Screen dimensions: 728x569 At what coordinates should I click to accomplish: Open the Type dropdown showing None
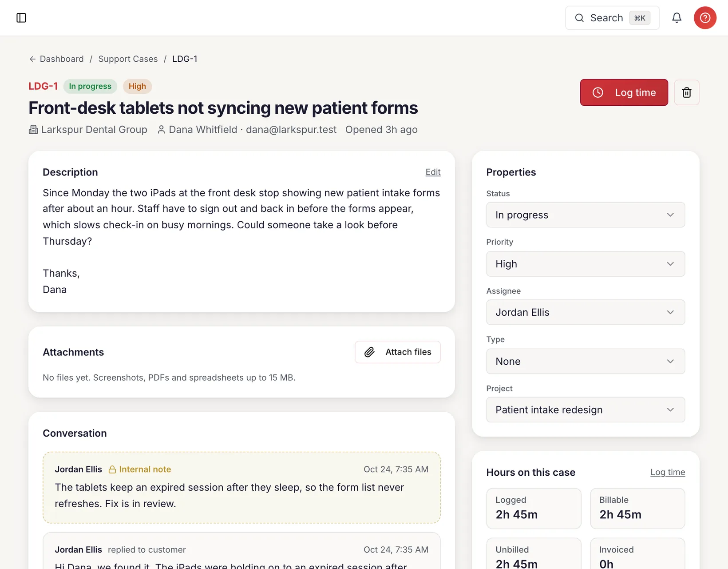586,361
